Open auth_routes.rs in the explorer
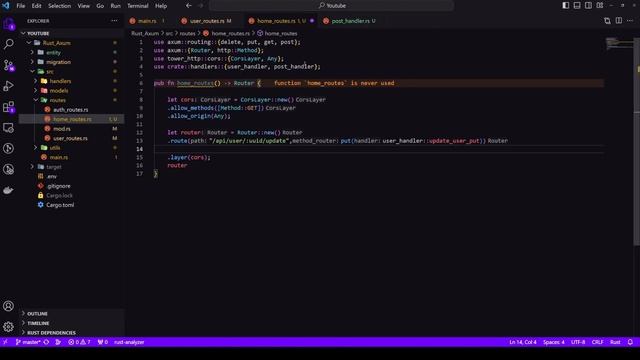640x360 pixels. [x=71, y=110]
